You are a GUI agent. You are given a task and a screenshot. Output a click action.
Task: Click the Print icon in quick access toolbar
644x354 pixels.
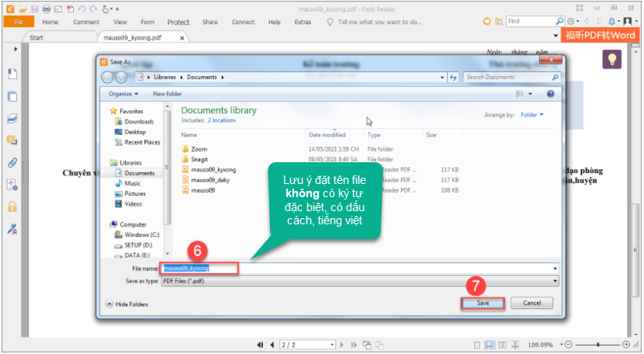47,9
